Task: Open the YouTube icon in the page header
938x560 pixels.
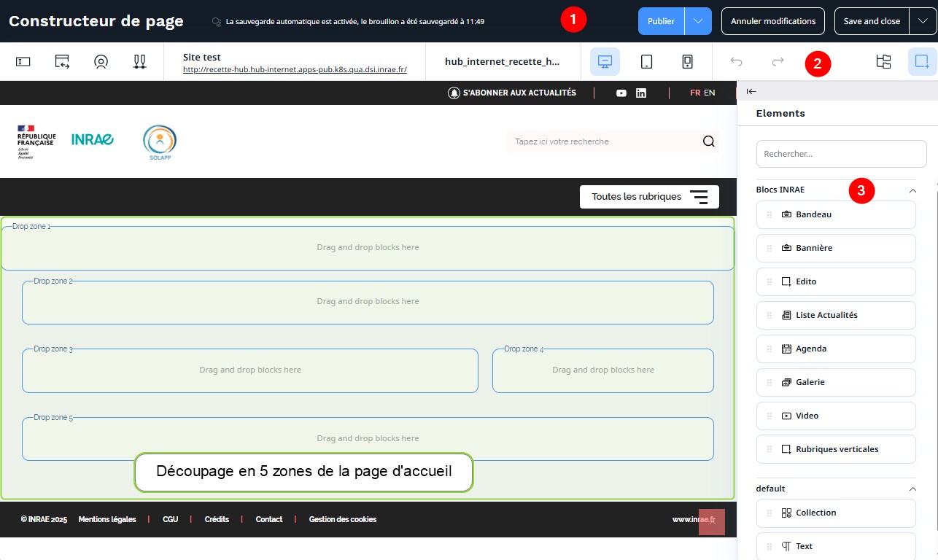Action: pyautogui.click(x=621, y=93)
